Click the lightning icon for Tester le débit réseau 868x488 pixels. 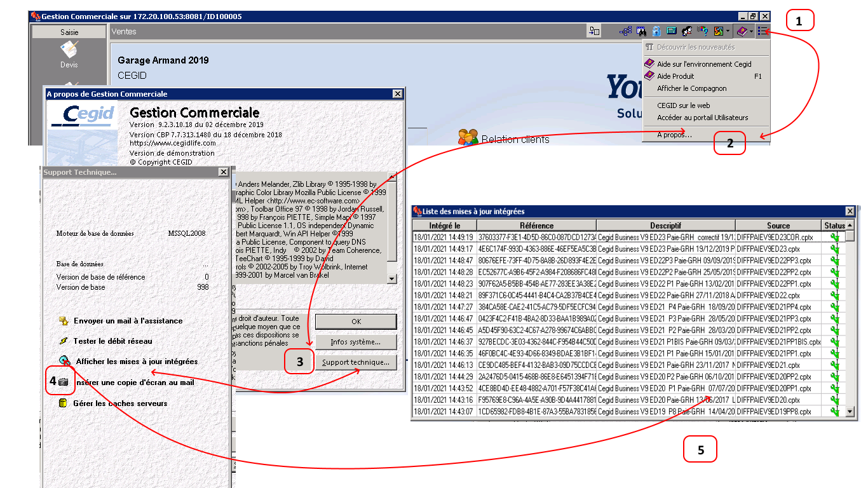click(x=63, y=341)
